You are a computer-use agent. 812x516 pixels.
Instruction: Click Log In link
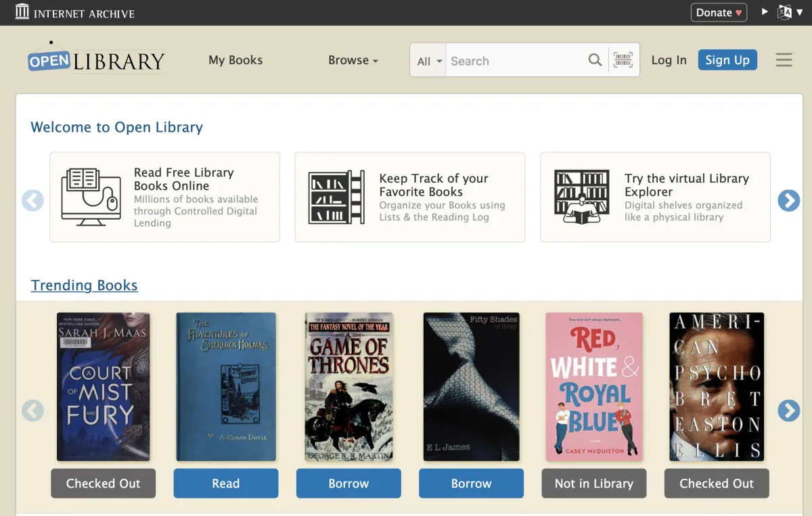pos(669,60)
